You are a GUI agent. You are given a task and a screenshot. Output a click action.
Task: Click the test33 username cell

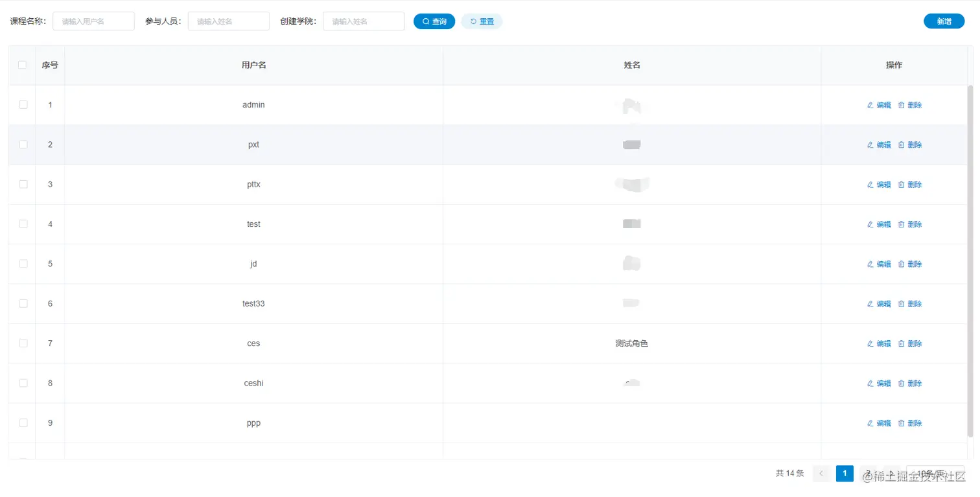(253, 304)
